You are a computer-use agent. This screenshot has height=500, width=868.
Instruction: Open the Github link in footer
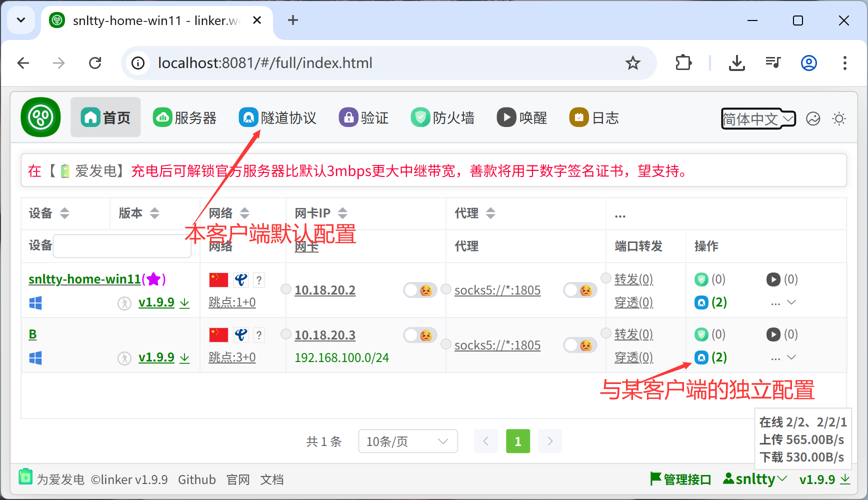196,480
